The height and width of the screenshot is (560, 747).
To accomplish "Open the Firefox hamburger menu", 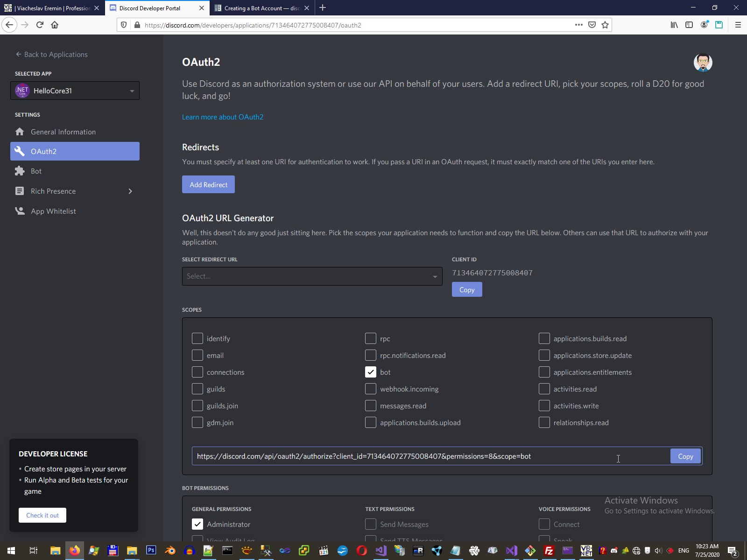I will [x=738, y=25].
